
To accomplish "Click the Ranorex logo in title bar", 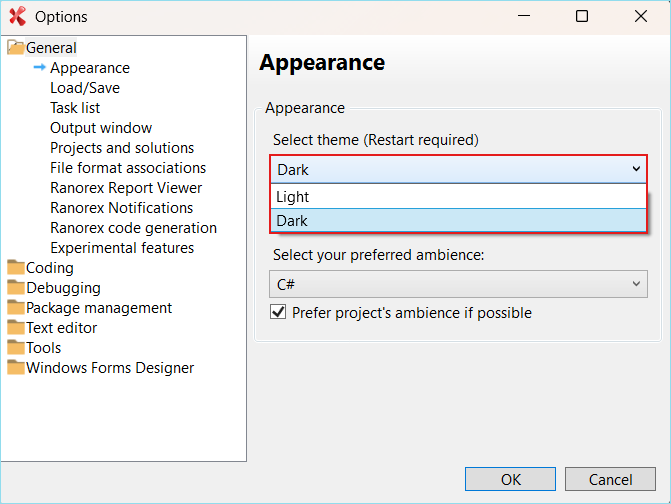I will click(17, 16).
